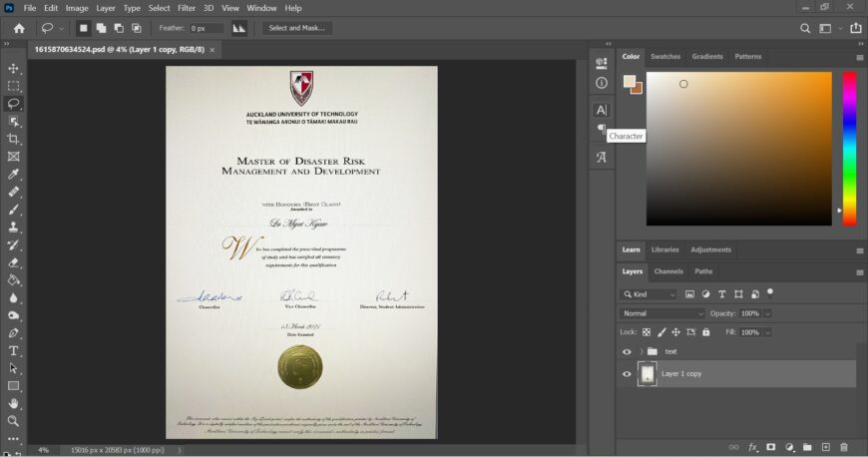Select the History Brush tool

point(13,244)
